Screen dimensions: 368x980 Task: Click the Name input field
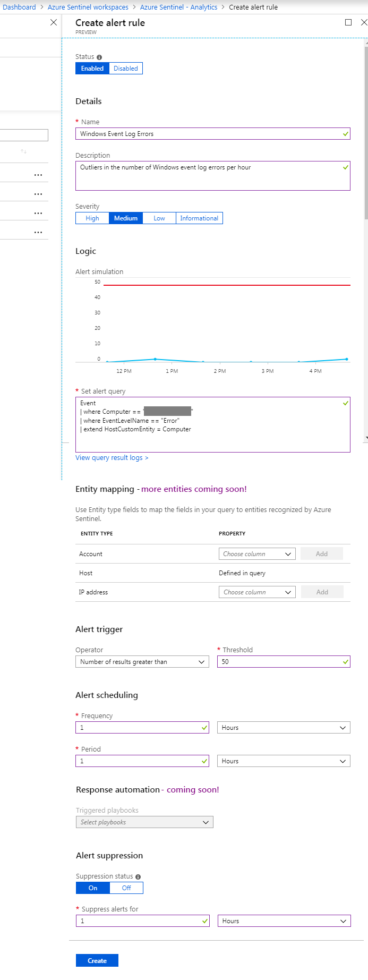213,134
